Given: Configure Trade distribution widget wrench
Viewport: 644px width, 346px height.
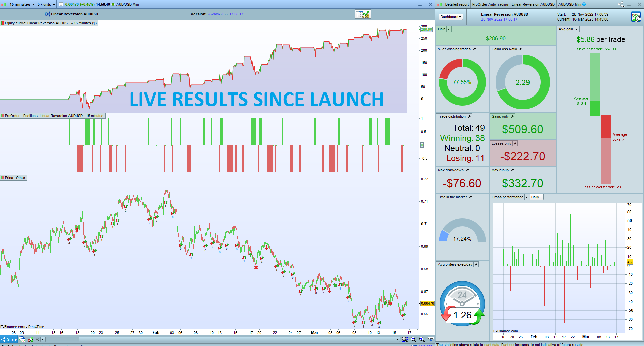Looking at the screenshot, I should click(x=469, y=116).
